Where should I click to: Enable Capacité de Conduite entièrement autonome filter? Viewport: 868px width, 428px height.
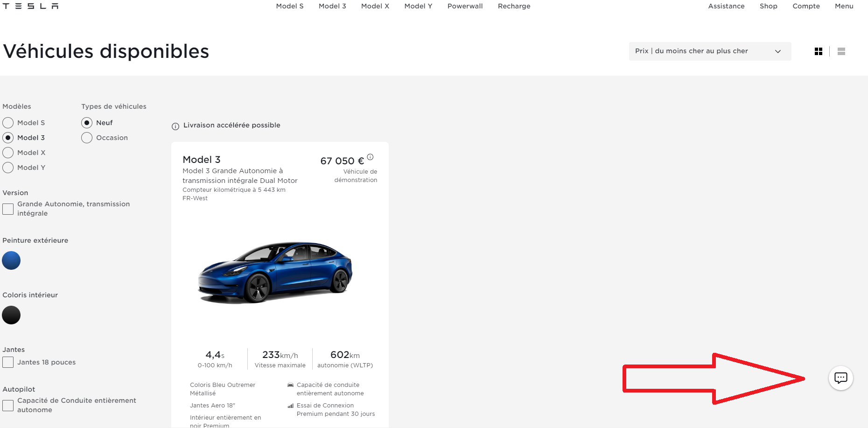tap(8, 405)
